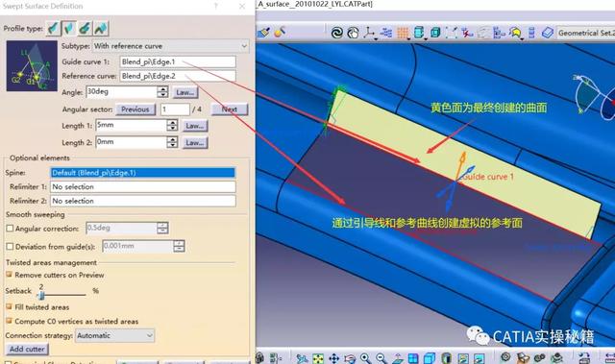Click the Length 1 5mm field
Viewport: 615px width, 364px height.
[x=131, y=126]
